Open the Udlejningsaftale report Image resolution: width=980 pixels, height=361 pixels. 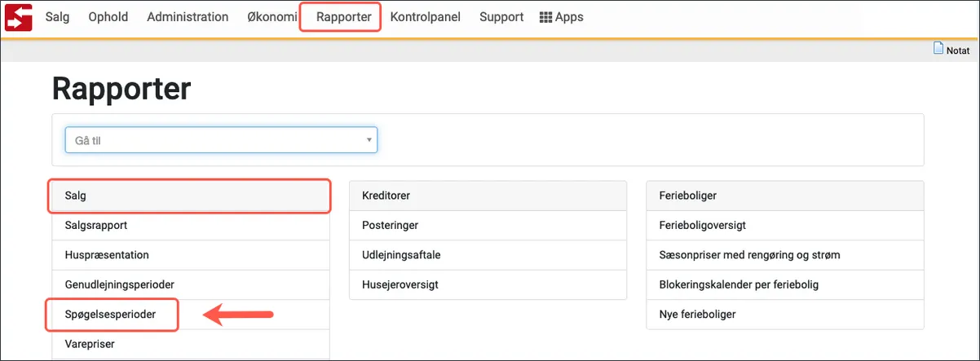tap(401, 255)
